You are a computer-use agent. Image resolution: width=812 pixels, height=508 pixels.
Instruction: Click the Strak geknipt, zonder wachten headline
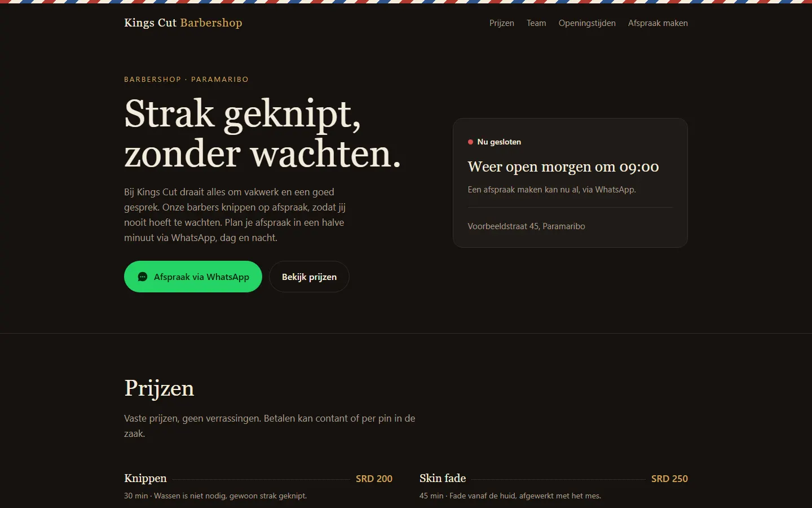tap(263, 134)
